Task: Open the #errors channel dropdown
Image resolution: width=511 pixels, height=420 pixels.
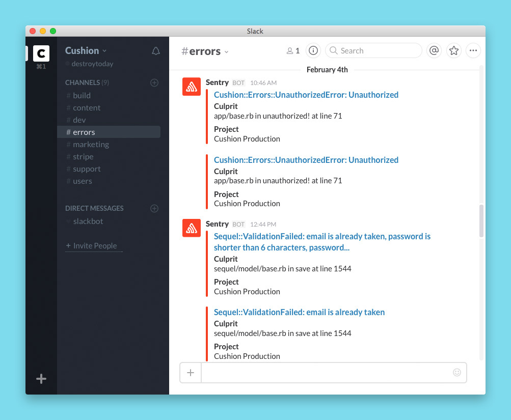Action: click(205, 51)
